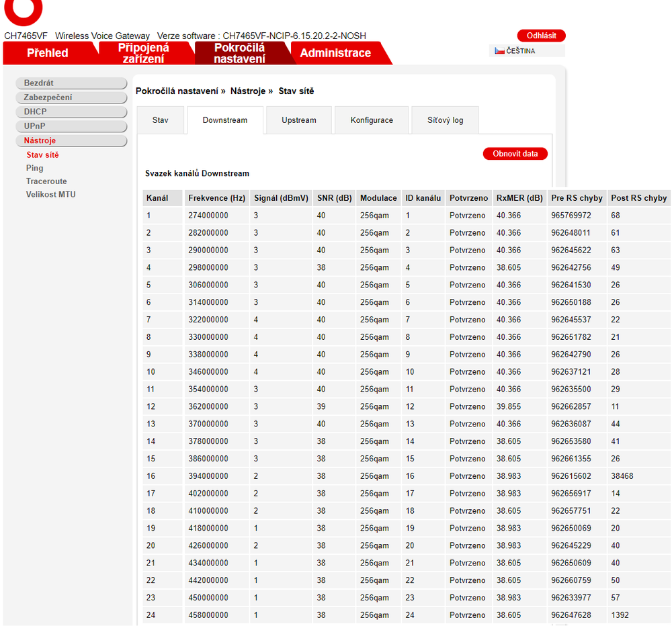Open the Stav sub-tab
Image resolution: width=672 pixels, height=628 pixels.
161,120
